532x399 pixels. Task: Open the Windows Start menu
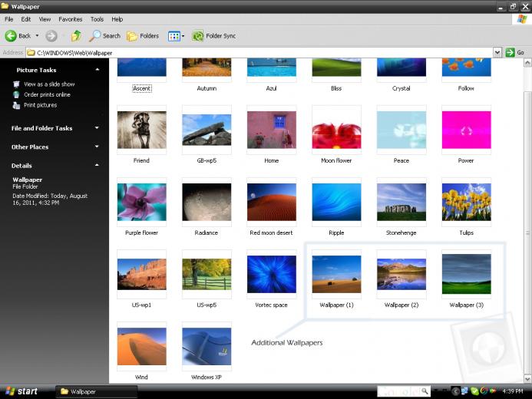pos(21,391)
